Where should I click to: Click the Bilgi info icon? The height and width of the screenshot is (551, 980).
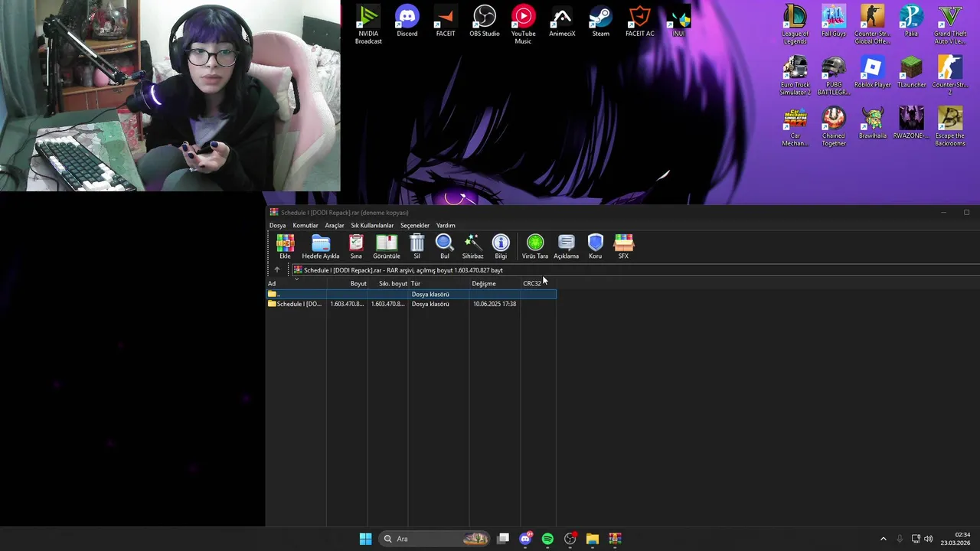tap(501, 246)
